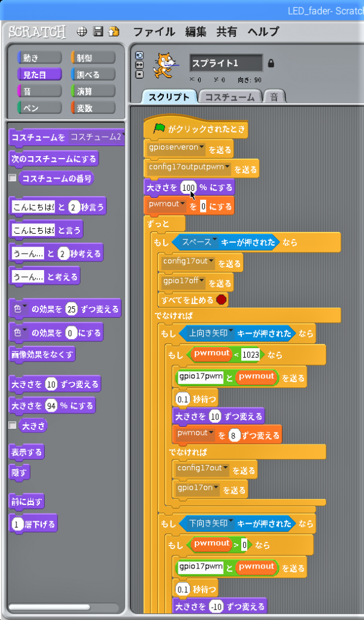Click the padlock icon beside sprite name

click(271, 63)
